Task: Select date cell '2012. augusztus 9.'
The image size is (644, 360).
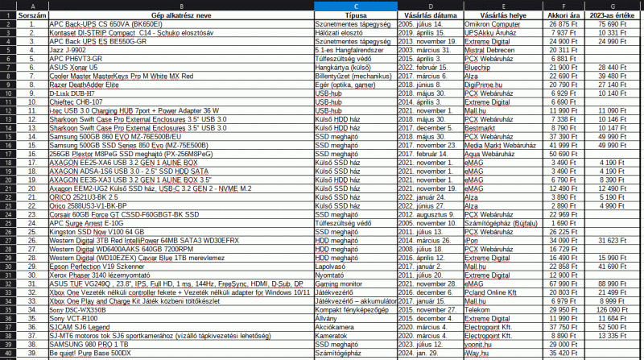Action: pyautogui.click(x=431, y=214)
